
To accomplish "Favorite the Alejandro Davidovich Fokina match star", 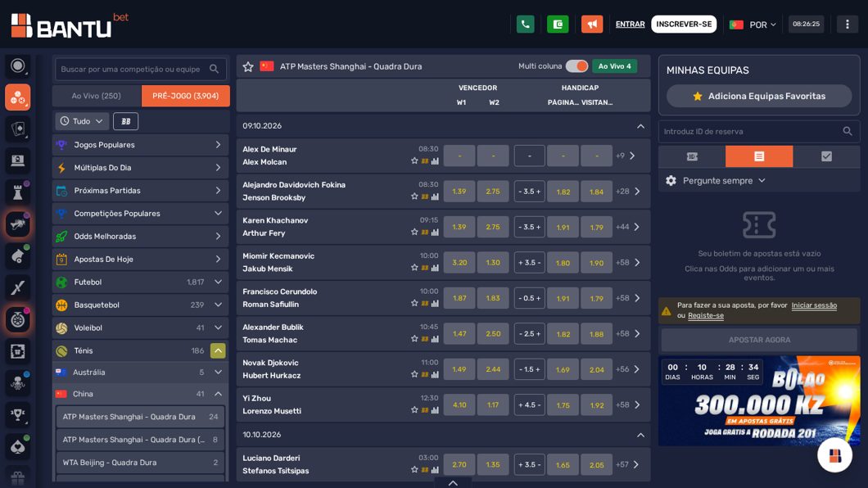I will pyautogui.click(x=414, y=197).
